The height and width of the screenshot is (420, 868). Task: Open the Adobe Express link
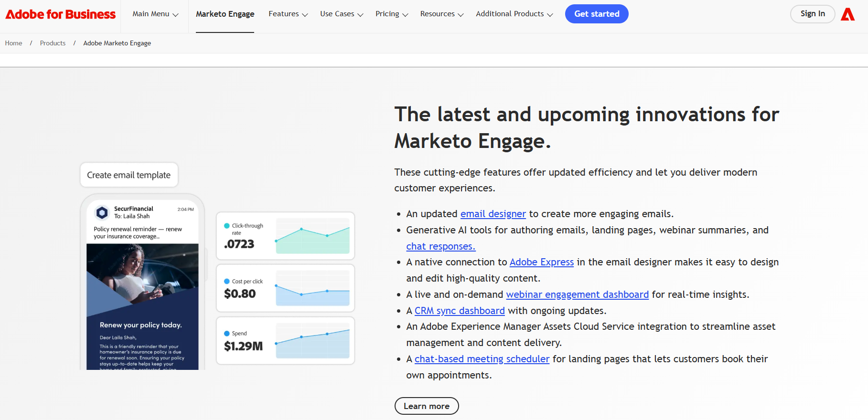point(542,262)
